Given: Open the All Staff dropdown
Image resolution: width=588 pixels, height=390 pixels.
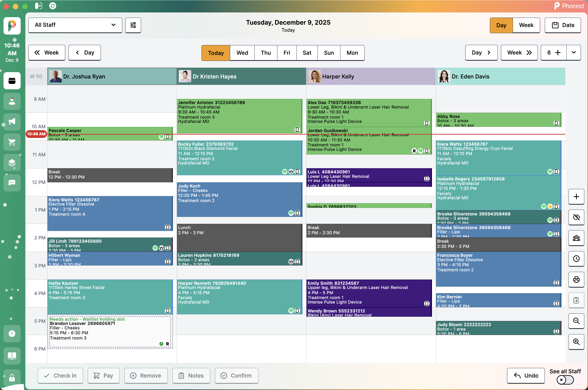Looking at the screenshot, I should point(75,25).
